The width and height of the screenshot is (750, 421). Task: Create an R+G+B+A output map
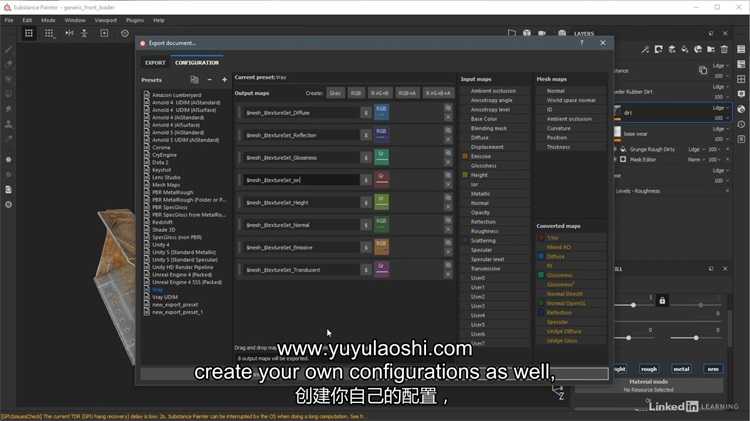pyautogui.click(x=438, y=93)
